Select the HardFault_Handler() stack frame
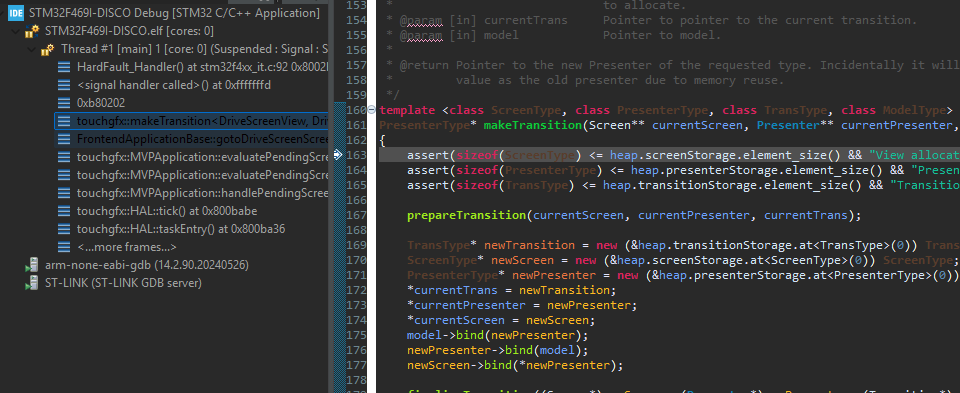 click(x=203, y=67)
